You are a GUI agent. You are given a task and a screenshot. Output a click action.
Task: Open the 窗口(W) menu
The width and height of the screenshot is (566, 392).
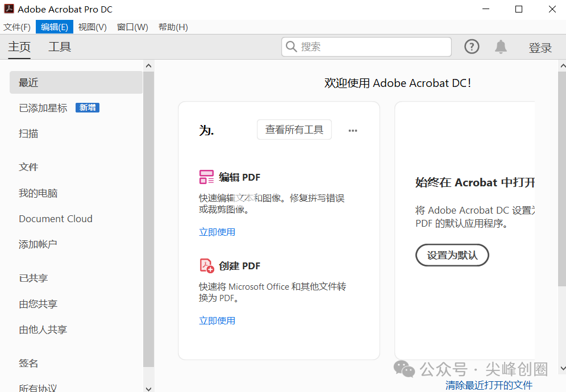tap(132, 27)
